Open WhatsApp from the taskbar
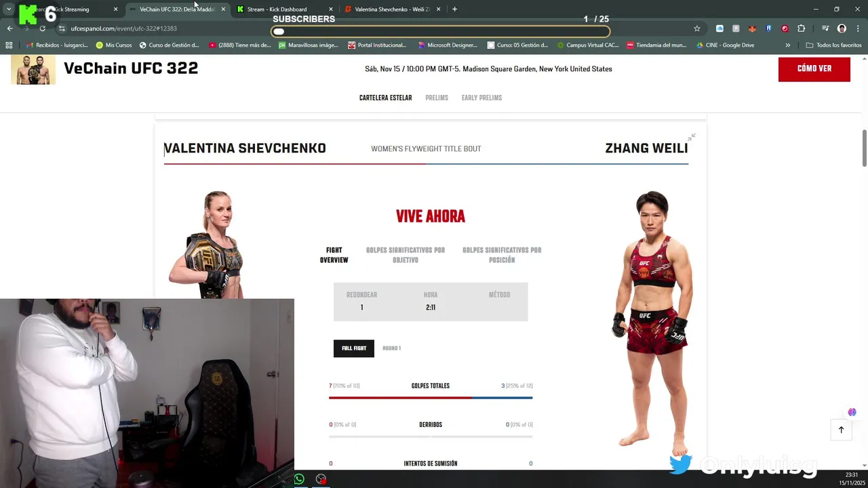This screenshot has width=868, height=488. point(299,479)
